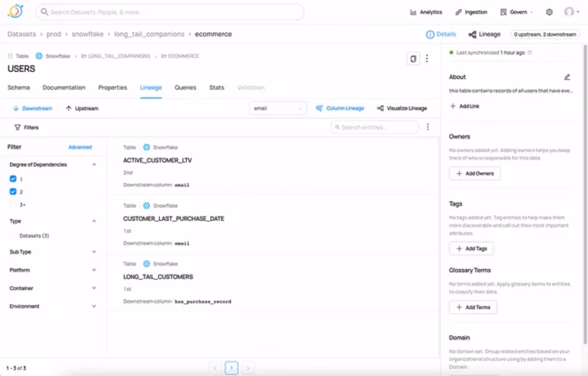Viewport: 588px width, 376px height.
Task: Open the email column selector dropdown
Action: pos(277,108)
